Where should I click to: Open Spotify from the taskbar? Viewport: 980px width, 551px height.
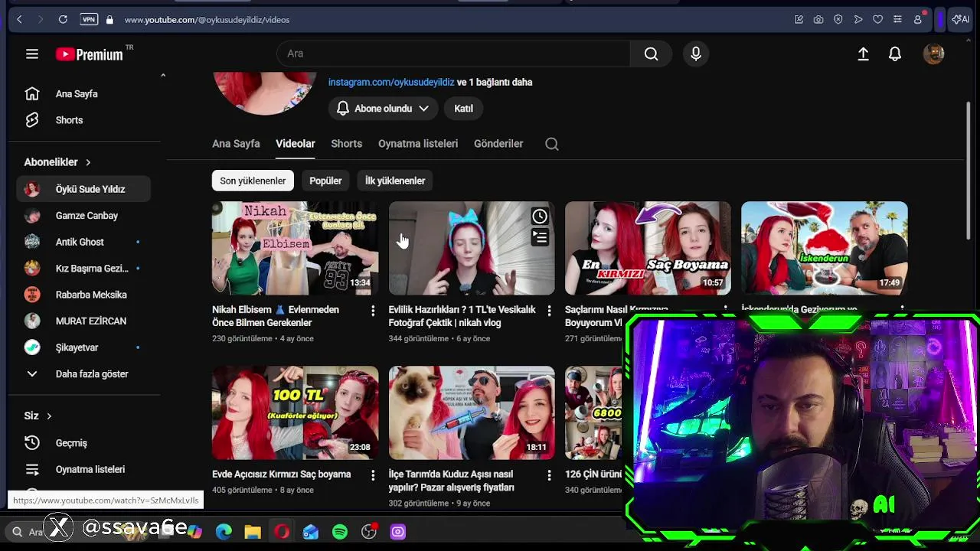click(x=340, y=532)
